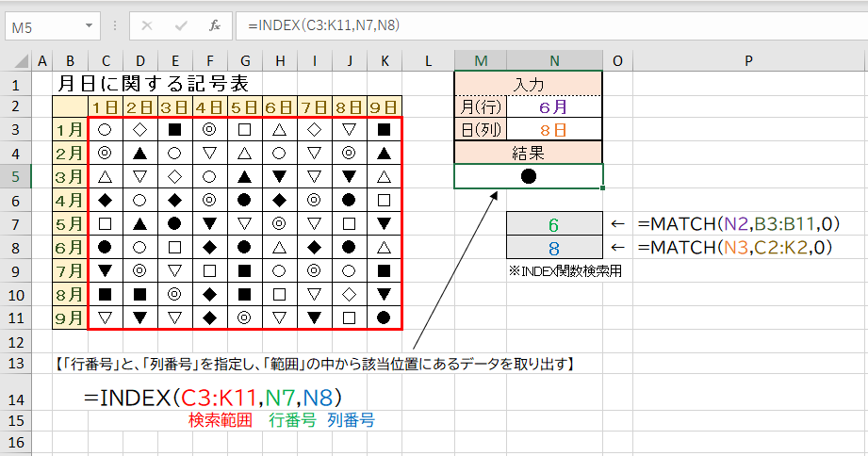Click the Name Box showing M5
The height and width of the screenshot is (456, 868).
click(47, 25)
